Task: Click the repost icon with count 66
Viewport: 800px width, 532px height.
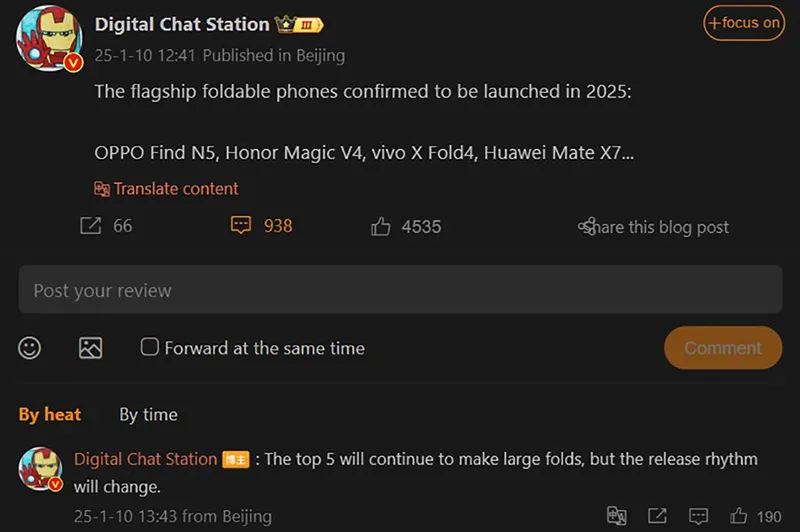Action: (91, 226)
